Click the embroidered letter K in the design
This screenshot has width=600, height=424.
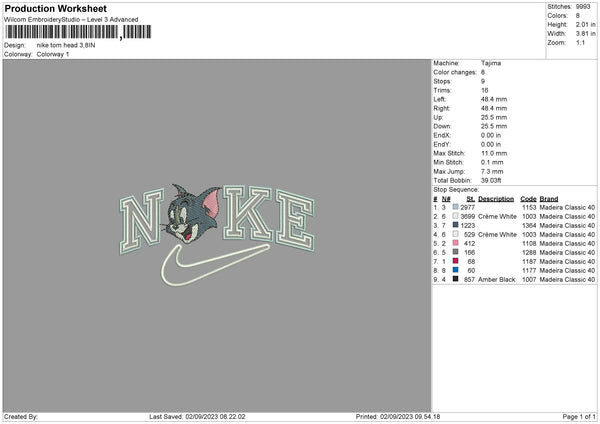[248, 213]
